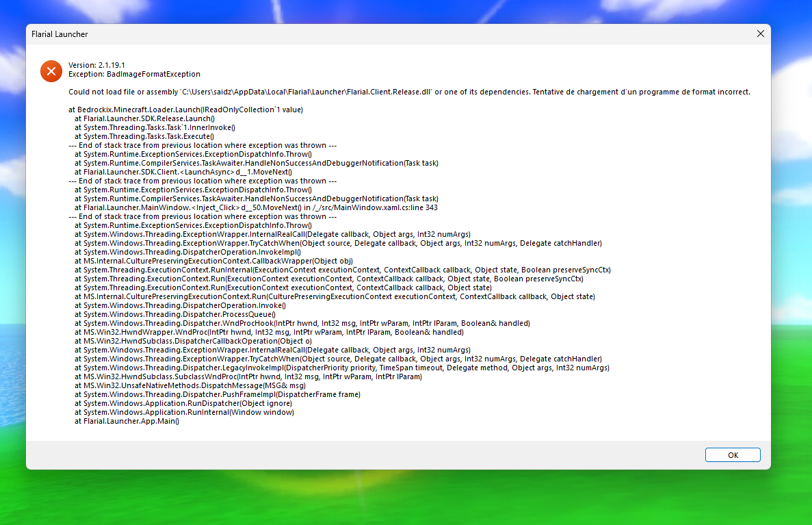This screenshot has width=812, height=525.
Task: Click the 'UnsafeNativeMethods.DispatchMessage' line
Action: coord(189,385)
